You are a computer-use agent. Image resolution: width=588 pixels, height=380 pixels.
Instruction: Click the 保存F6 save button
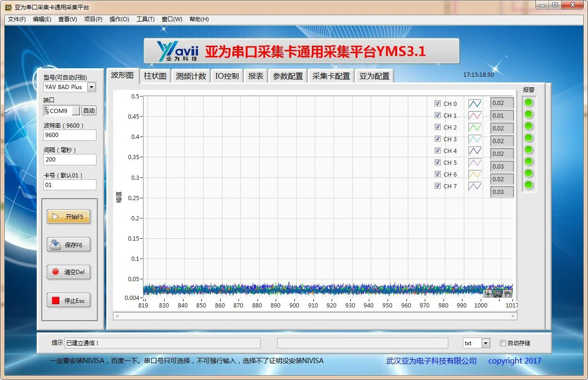(x=69, y=245)
